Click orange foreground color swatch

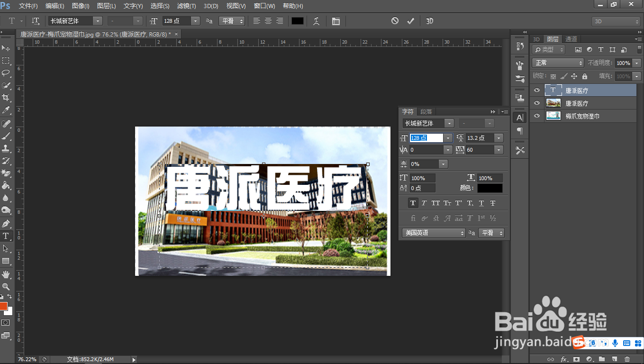(x=3, y=306)
